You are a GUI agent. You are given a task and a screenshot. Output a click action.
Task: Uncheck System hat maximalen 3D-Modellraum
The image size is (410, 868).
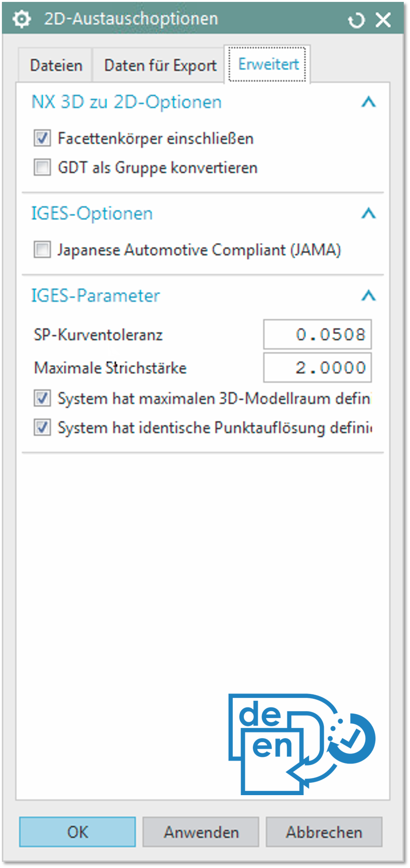click(42, 398)
